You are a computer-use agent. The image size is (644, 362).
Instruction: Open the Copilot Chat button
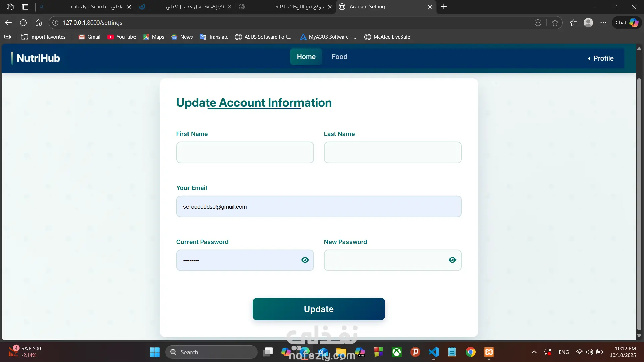tap(627, 23)
